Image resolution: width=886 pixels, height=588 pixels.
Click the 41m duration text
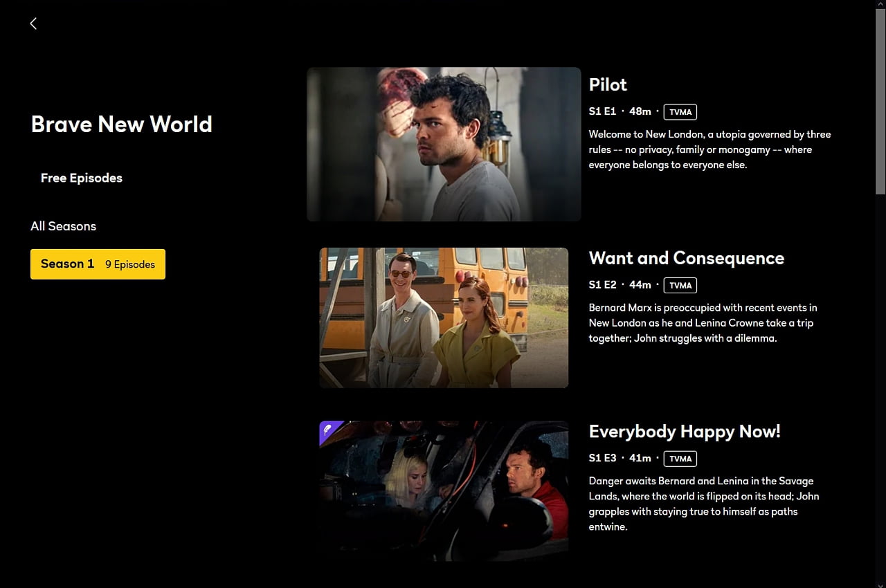pos(640,459)
